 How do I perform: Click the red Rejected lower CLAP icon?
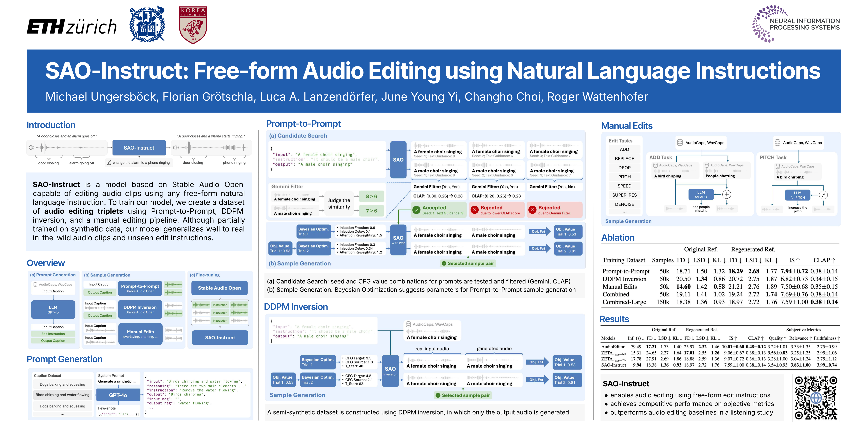[475, 210]
